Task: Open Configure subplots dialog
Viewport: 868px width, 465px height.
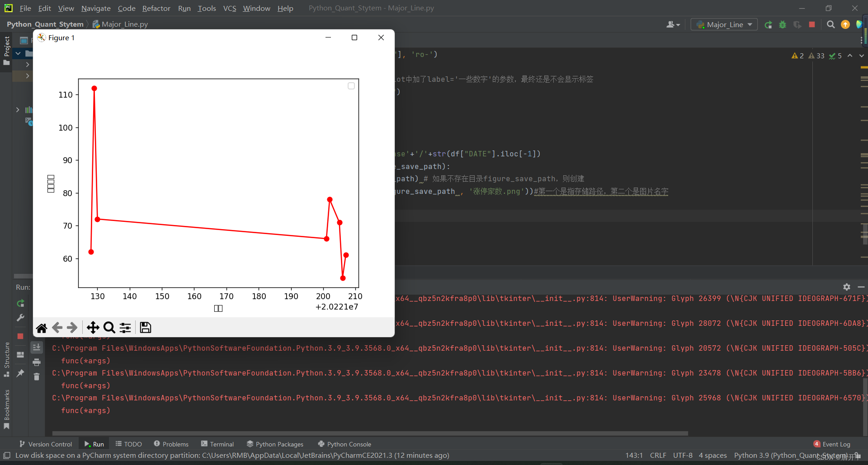Action: click(x=125, y=328)
